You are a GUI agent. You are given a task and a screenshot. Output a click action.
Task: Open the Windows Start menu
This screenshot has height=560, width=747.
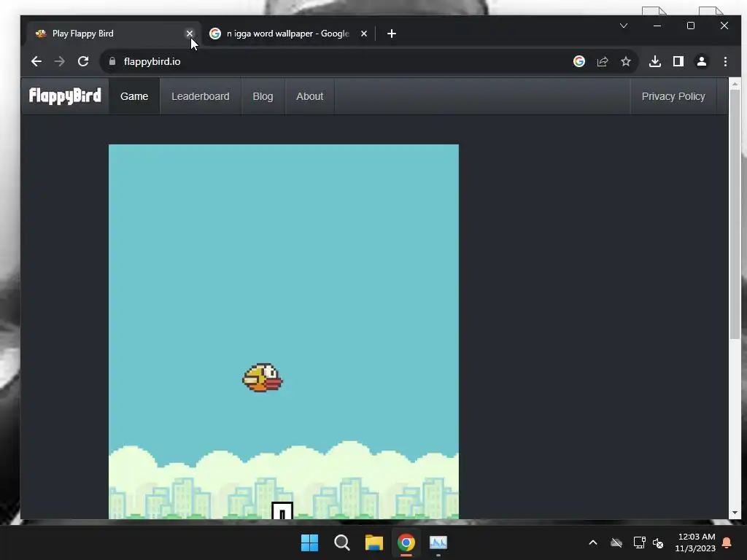(x=309, y=542)
